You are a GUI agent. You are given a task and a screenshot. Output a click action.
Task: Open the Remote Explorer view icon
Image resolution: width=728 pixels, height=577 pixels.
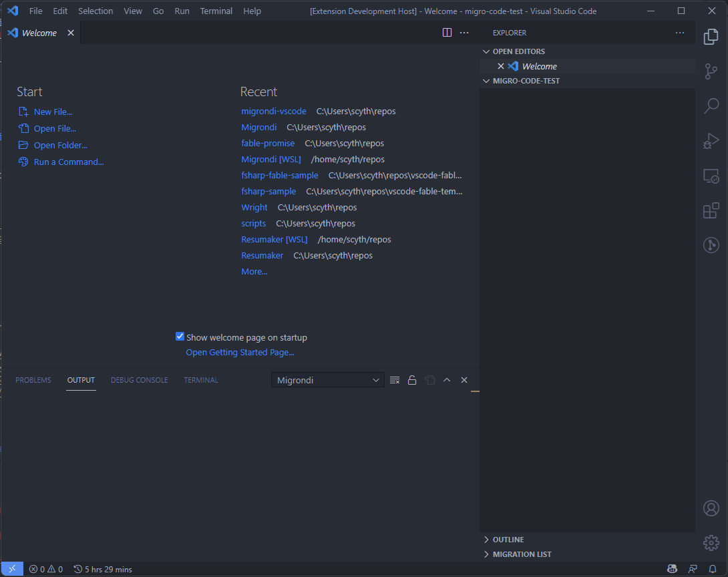pos(711,176)
